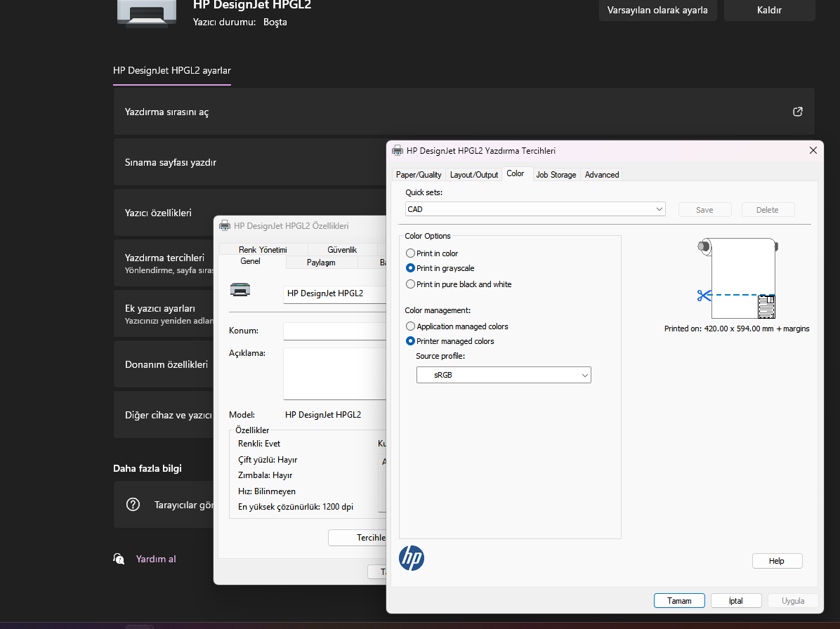Click the Konum input field

[x=335, y=331]
